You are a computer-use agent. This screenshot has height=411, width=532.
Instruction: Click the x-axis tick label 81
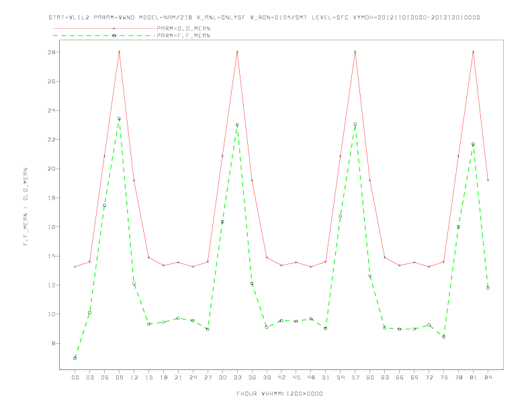pos(474,377)
